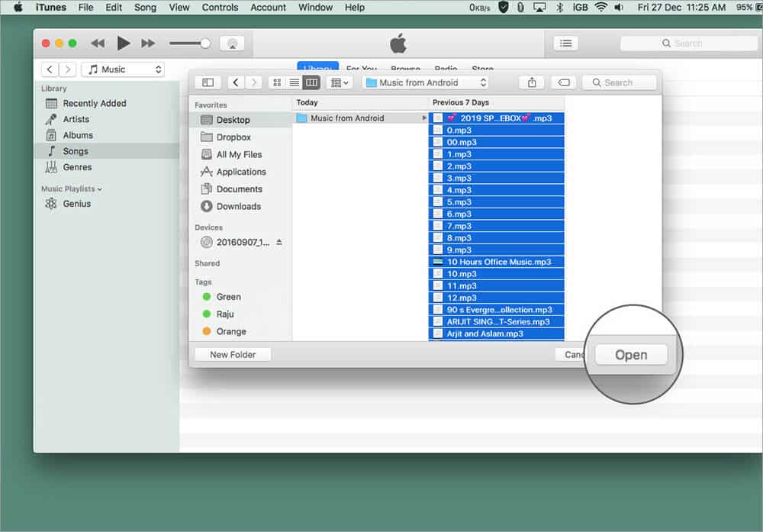
Task: Select 10 Hours Office Music.mp3
Action: coord(497,262)
